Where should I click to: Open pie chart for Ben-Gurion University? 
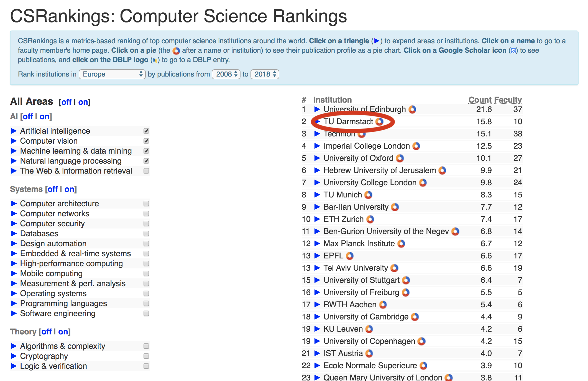point(455,231)
